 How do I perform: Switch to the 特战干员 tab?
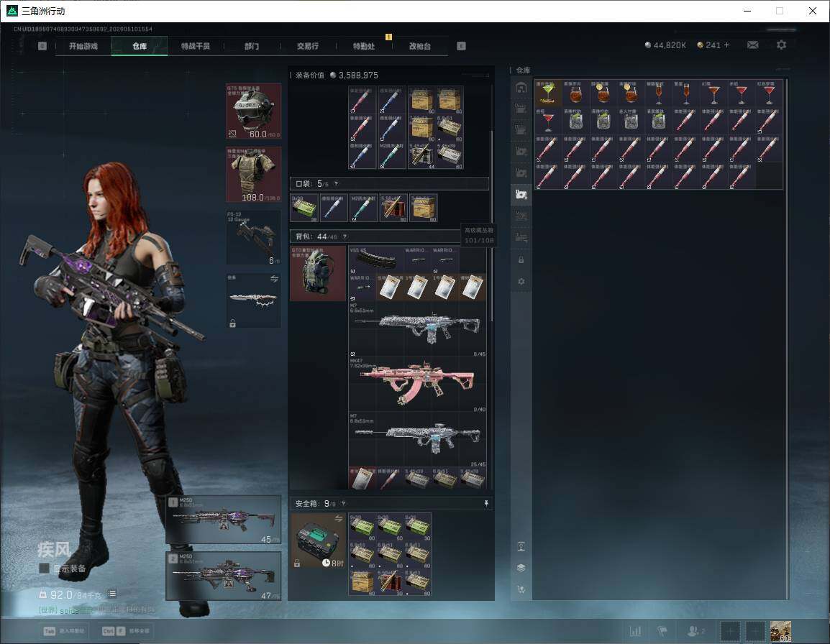[196, 46]
